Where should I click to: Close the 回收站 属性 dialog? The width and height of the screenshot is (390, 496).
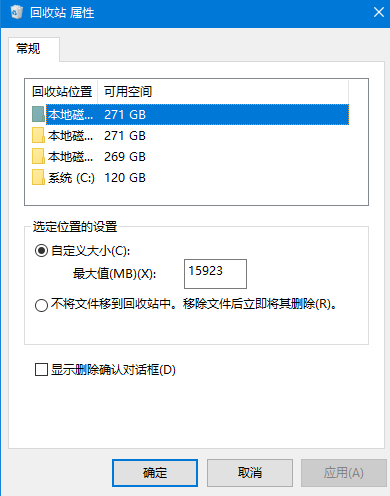[379, 13]
